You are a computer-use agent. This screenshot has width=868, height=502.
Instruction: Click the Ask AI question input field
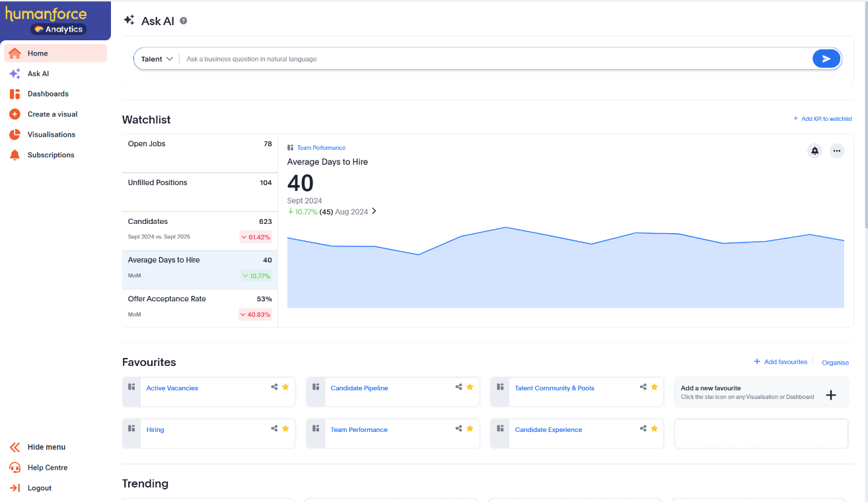(x=462, y=58)
